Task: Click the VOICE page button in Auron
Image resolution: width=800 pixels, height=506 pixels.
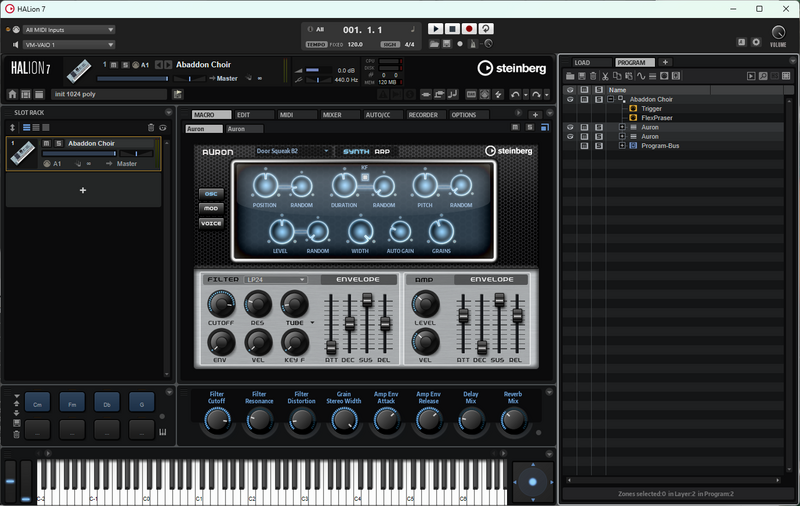Action: 211,223
